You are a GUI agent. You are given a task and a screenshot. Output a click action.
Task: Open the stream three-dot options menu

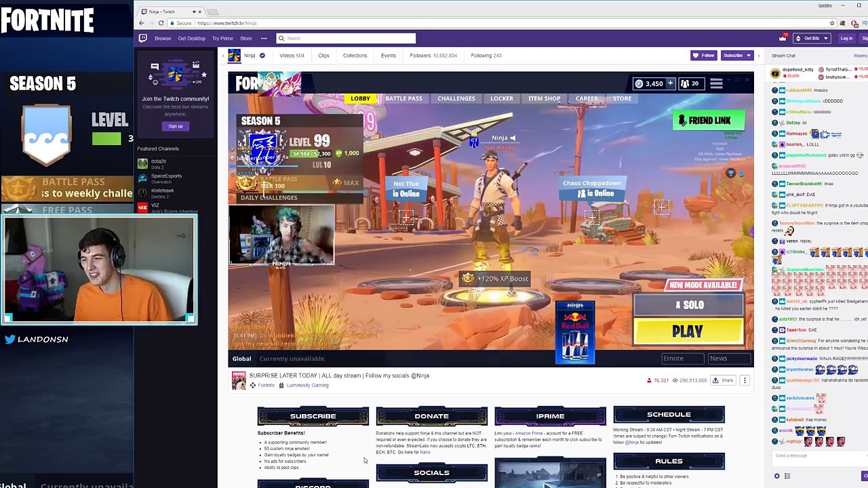[x=745, y=380]
